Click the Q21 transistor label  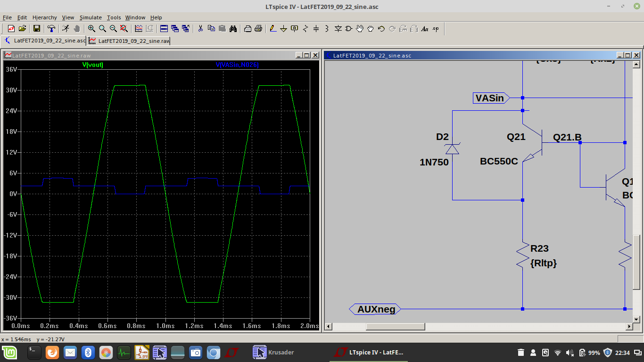pos(516,137)
